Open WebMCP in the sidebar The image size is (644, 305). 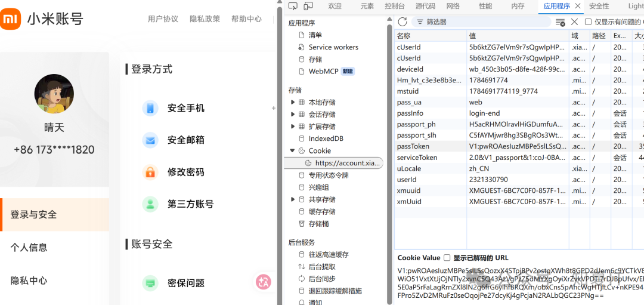pos(324,71)
